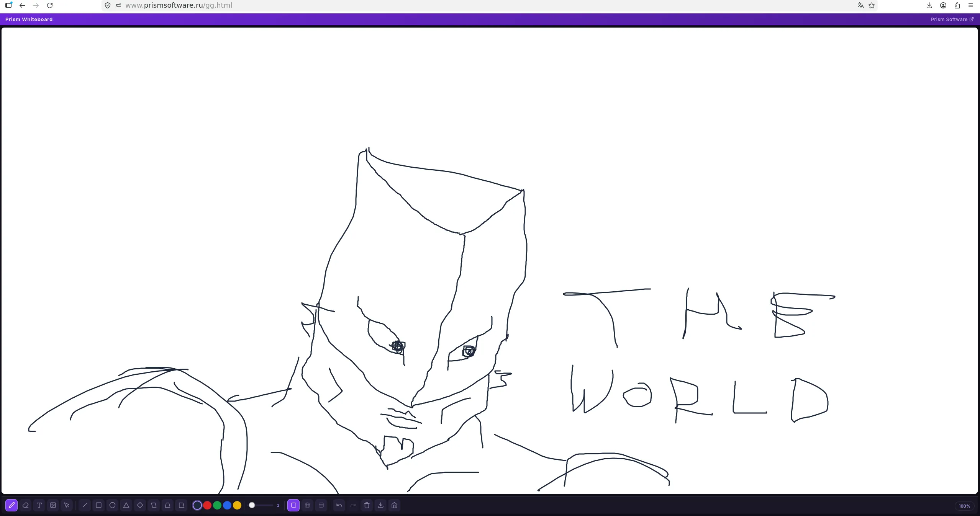The width and height of the screenshot is (980, 516).
Task: Select the Eraser tool
Action: (26, 505)
